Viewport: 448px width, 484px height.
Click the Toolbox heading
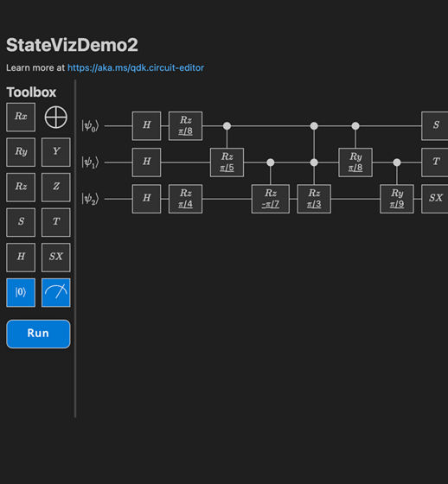pyautogui.click(x=31, y=92)
